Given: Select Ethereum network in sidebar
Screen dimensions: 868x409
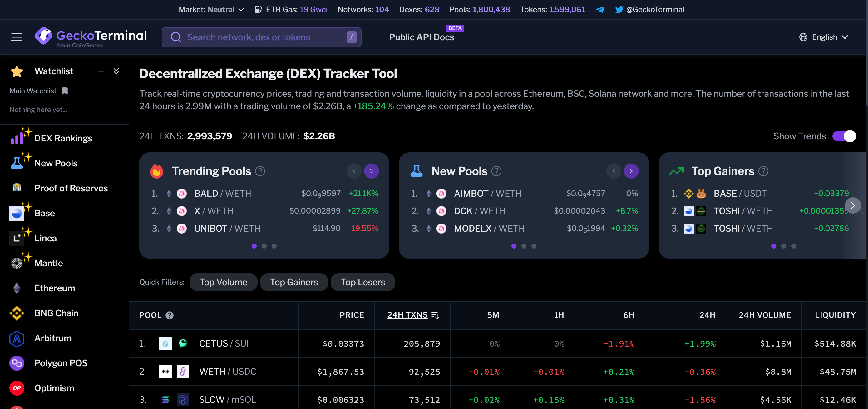Looking at the screenshot, I should [55, 288].
